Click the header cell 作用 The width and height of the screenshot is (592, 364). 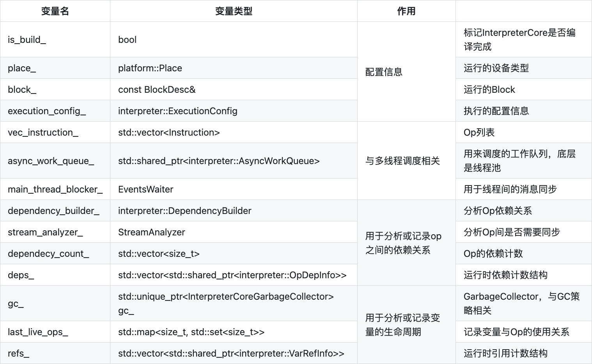click(406, 11)
